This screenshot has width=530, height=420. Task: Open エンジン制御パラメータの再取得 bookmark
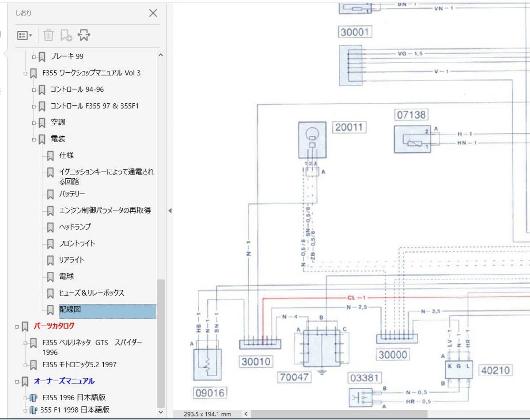click(x=105, y=210)
